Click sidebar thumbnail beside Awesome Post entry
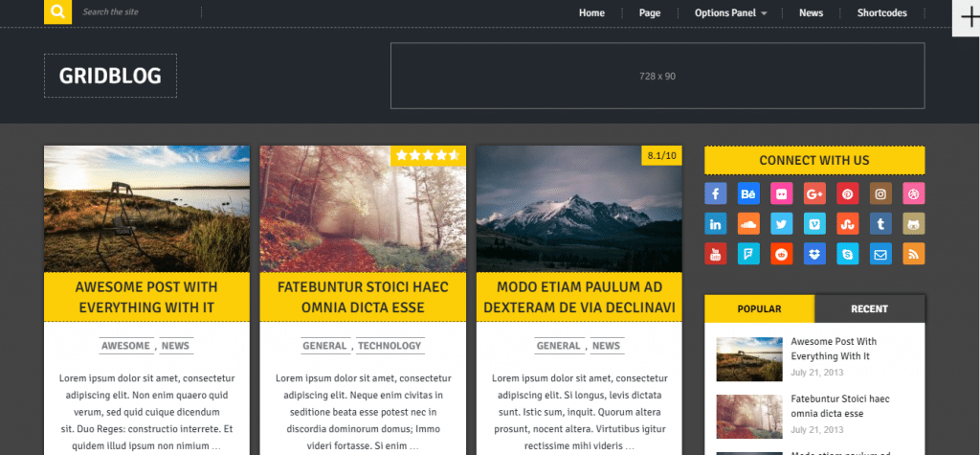Screen dimensions: 980x455 click(749, 359)
